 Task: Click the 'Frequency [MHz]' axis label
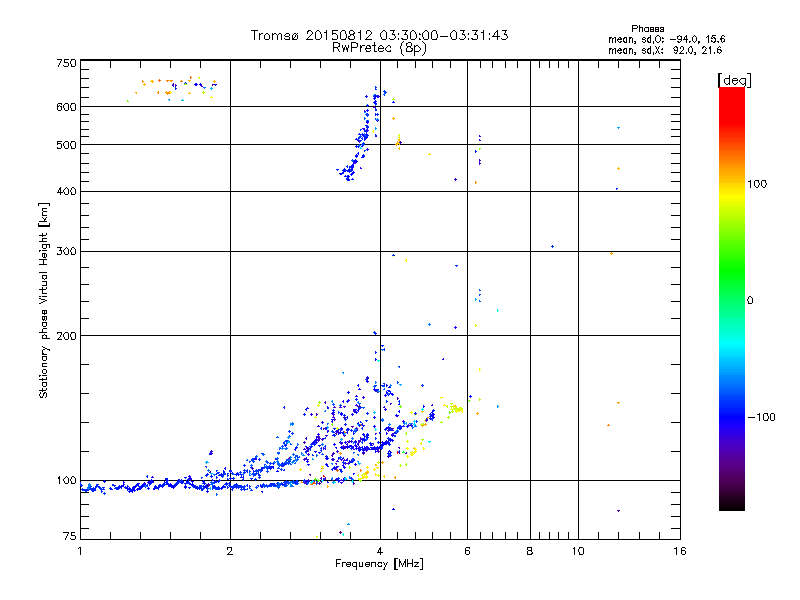[x=379, y=564]
